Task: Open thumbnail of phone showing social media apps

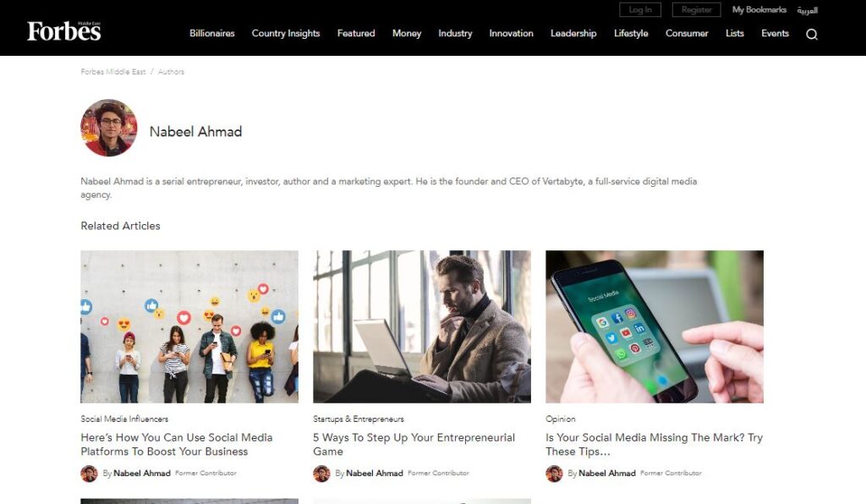Action: click(x=655, y=326)
